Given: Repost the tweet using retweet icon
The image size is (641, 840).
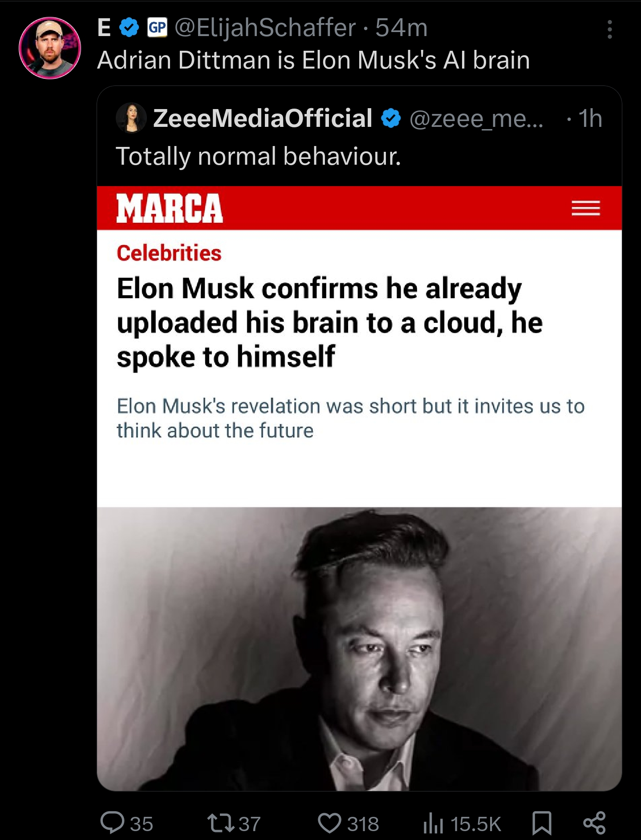Looking at the screenshot, I should [x=221, y=823].
